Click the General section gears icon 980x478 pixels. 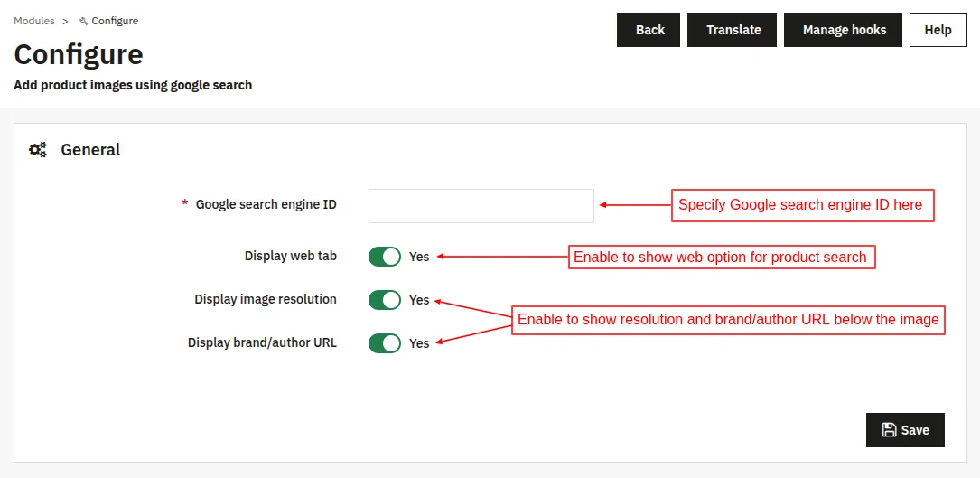click(38, 150)
